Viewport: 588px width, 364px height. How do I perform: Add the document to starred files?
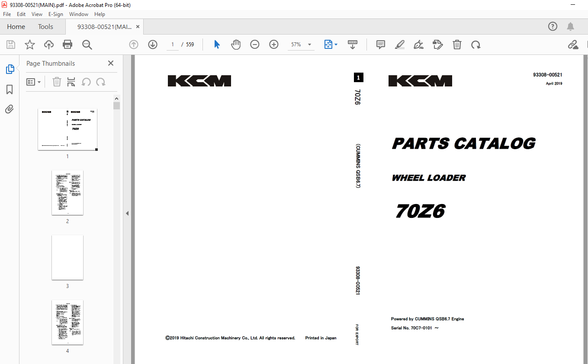[x=29, y=45]
